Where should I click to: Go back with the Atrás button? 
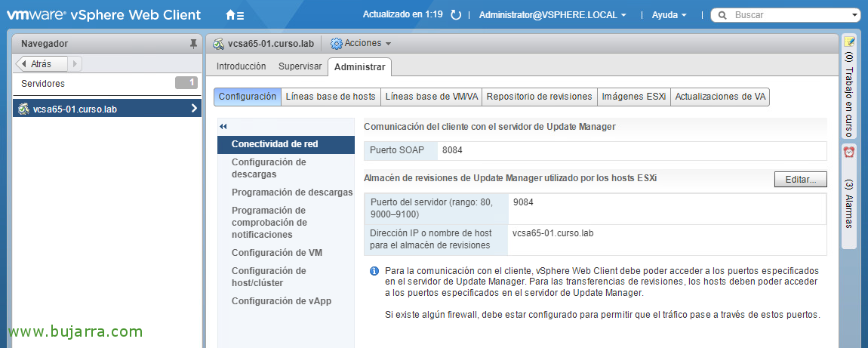click(42, 63)
